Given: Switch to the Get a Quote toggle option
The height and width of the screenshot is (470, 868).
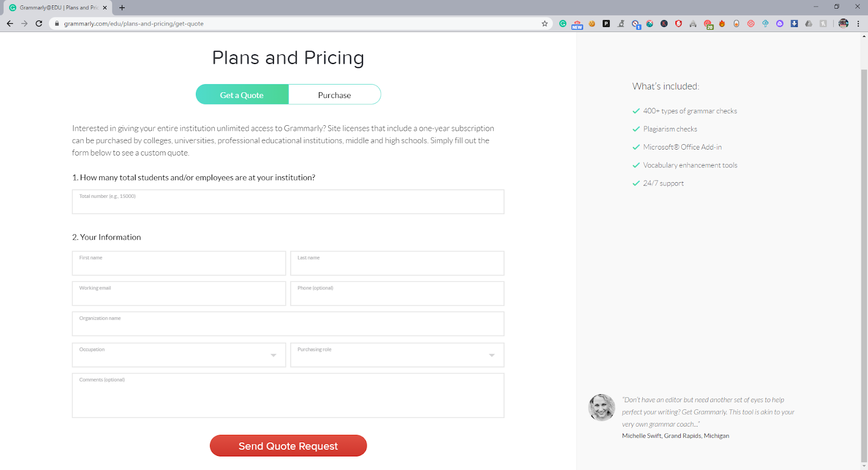Looking at the screenshot, I should pyautogui.click(x=242, y=95).
